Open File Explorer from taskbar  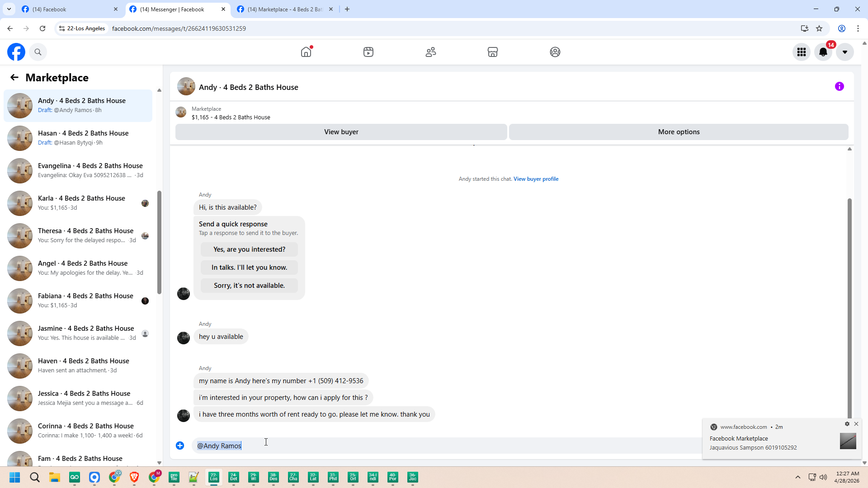(x=55, y=477)
